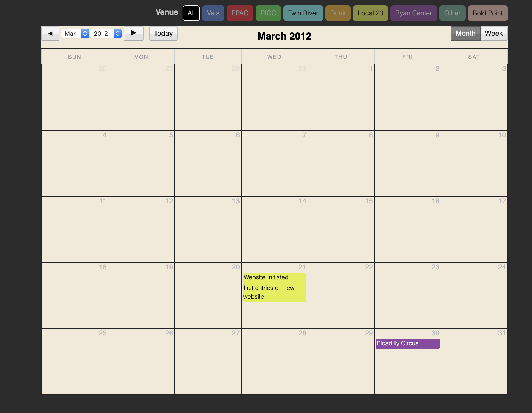Filter by PPAC venue
This screenshot has width=532, height=413.
click(240, 13)
